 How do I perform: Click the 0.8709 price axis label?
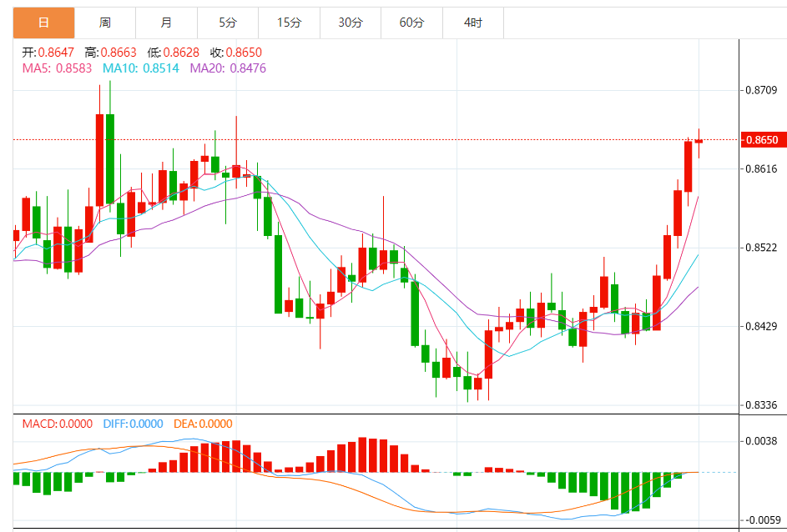tap(761, 90)
